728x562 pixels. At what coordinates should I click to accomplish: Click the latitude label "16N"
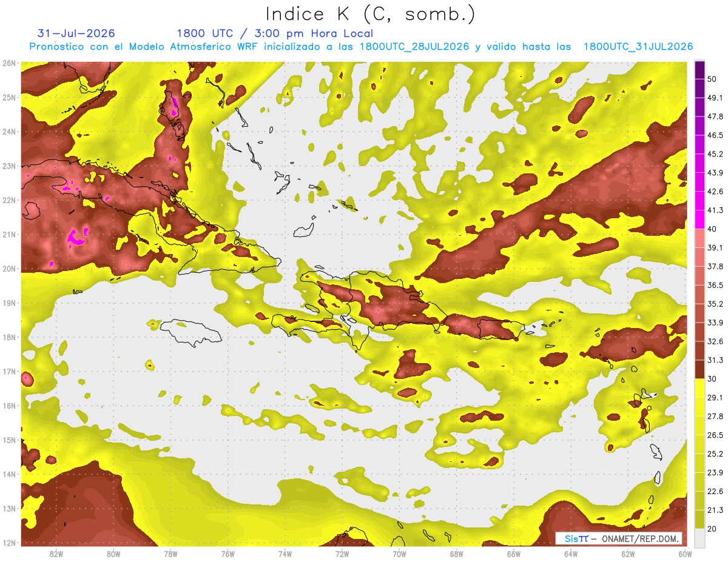9,406
